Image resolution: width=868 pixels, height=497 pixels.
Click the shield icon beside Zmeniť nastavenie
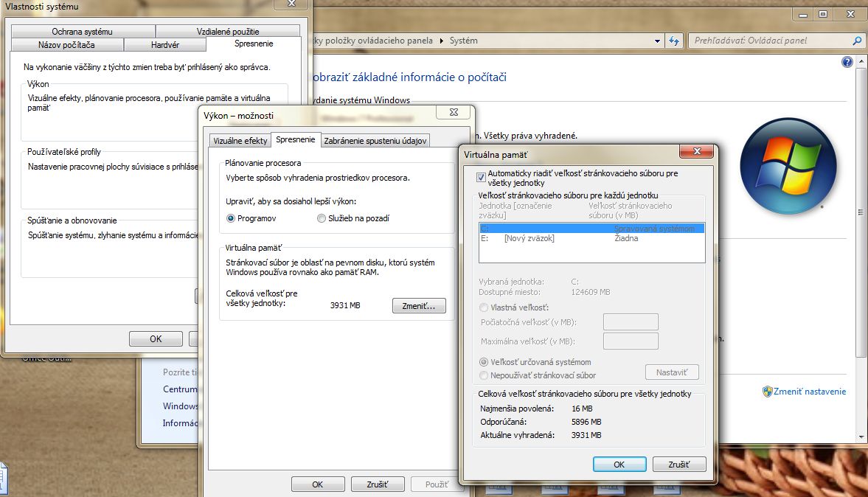(767, 392)
